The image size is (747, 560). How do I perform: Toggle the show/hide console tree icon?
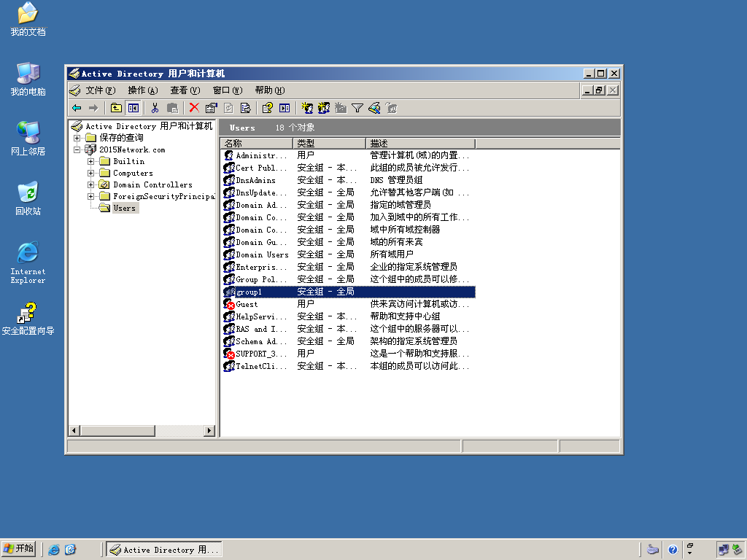click(133, 108)
